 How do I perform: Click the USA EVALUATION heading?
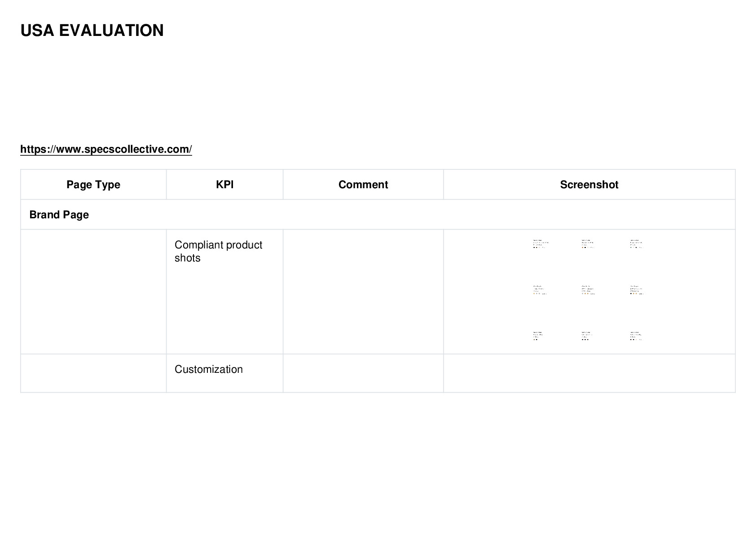(92, 31)
